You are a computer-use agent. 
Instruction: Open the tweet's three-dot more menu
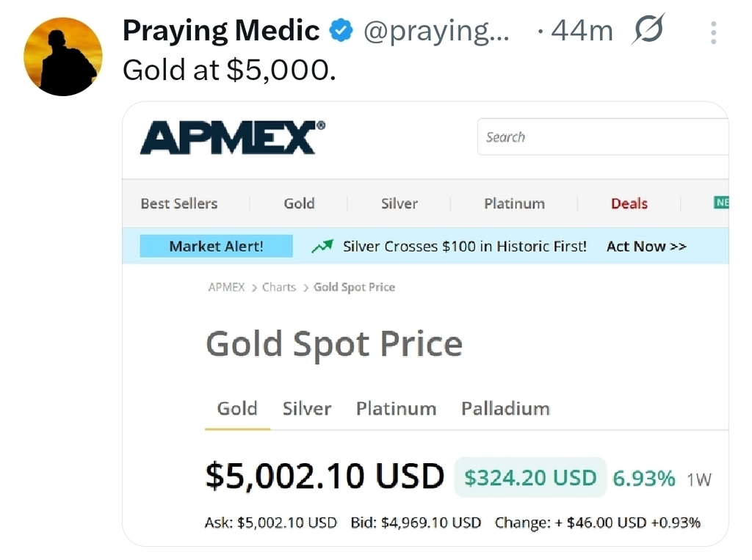click(x=713, y=32)
